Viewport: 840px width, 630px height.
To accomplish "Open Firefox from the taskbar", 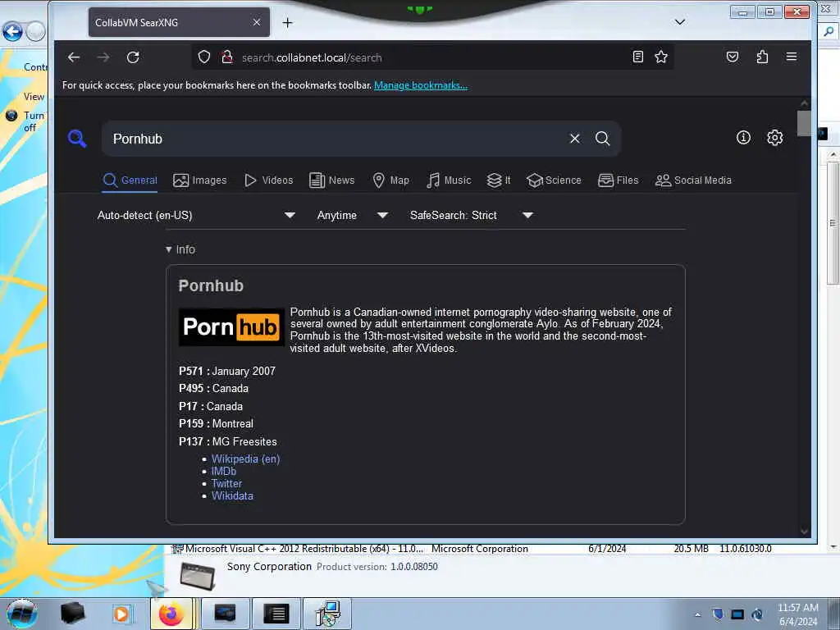I will pyautogui.click(x=171, y=614).
